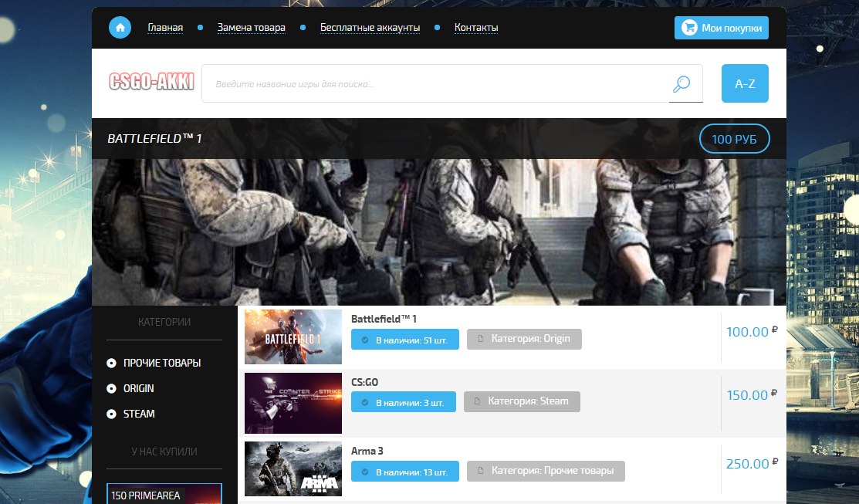Open the CS:GO product thumbnail

click(x=293, y=403)
